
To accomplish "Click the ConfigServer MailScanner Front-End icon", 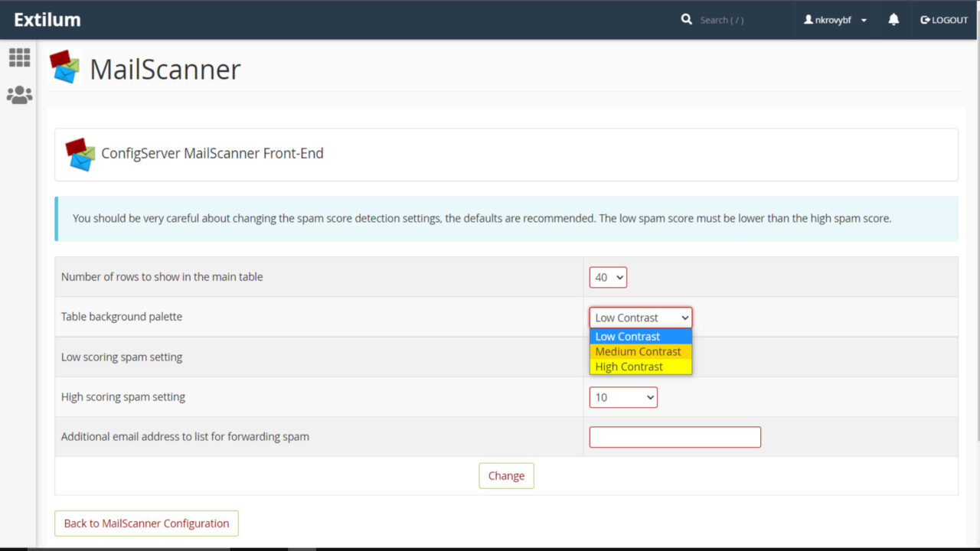I will [80, 153].
